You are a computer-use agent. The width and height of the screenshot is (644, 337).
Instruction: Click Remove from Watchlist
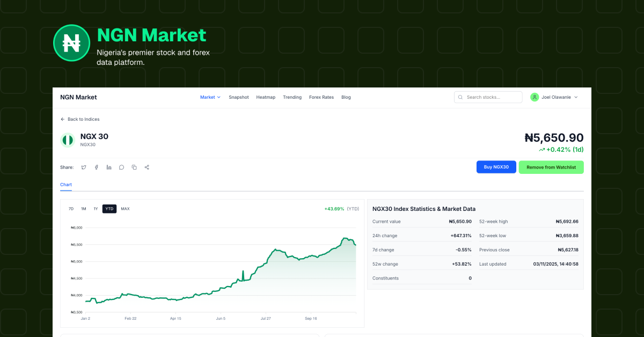(551, 167)
